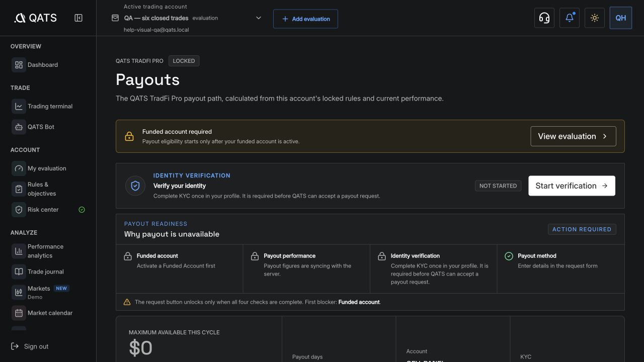644x362 pixels.
Task: Open notifications bell
Action: pyautogui.click(x=570, y=18)
